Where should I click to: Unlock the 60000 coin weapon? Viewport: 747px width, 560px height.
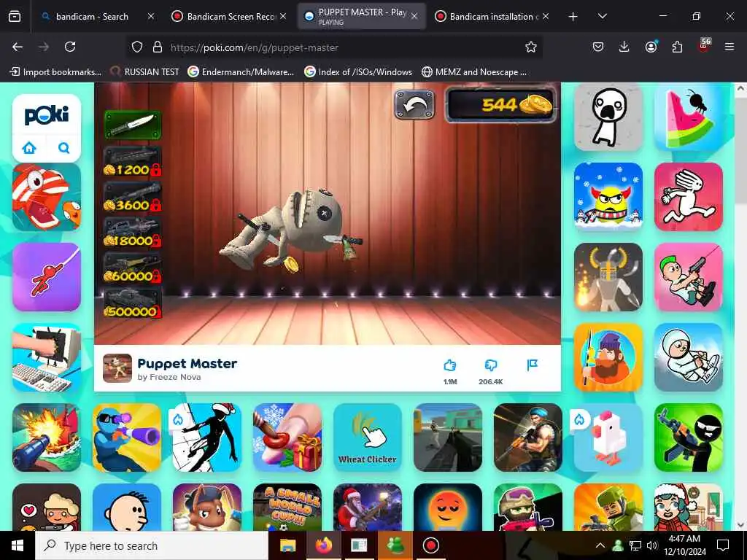[x=133, y=268]
